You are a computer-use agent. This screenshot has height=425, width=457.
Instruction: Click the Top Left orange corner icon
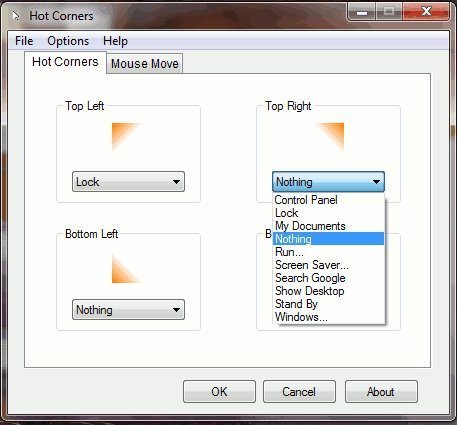tap(126, 137)
